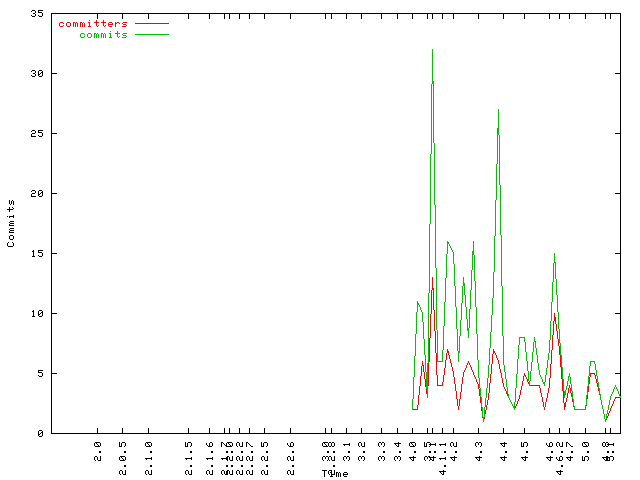The image size is (640, 480).
Task: Click the green commits legend line sample
Action: point(151,34)
